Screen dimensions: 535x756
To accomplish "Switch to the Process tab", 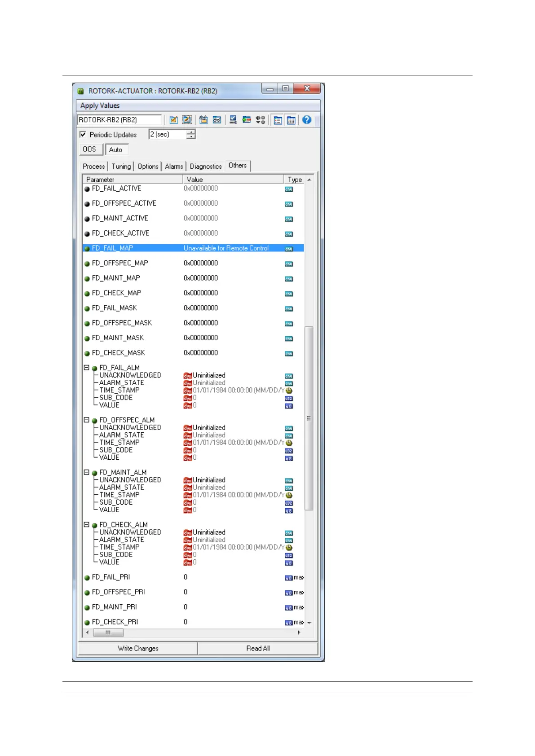I will click(x=93, y=167).
